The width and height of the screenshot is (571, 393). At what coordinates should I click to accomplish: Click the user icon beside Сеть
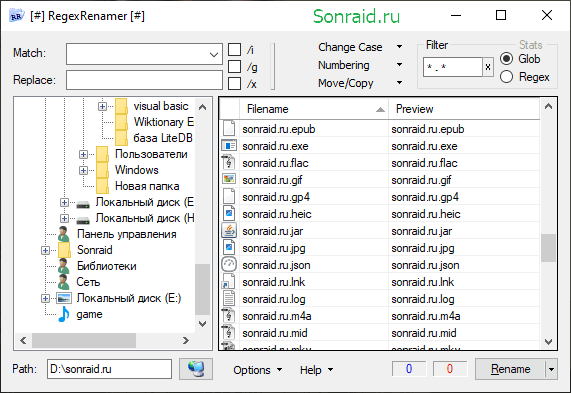[x=63, y=282]
